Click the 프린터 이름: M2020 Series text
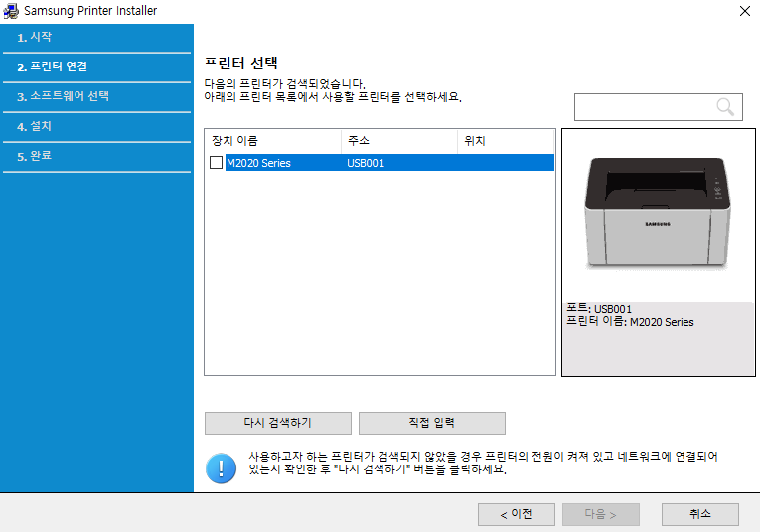This screenshot has width=760, height=532. point(630,322)
